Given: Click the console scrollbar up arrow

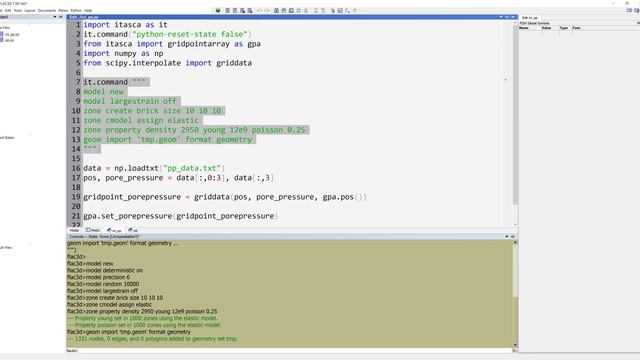Looking at the screenshot, I should pyautogui.click(x=515, y=242).
